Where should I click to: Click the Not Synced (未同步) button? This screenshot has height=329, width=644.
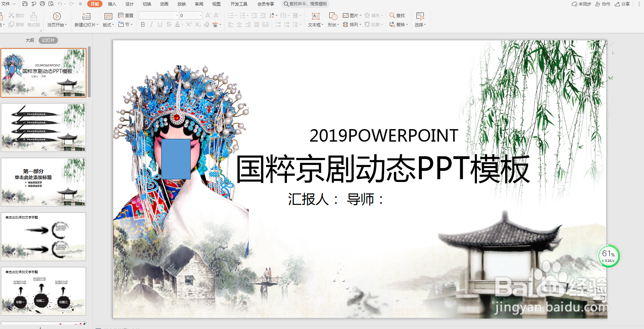point(581,4)
